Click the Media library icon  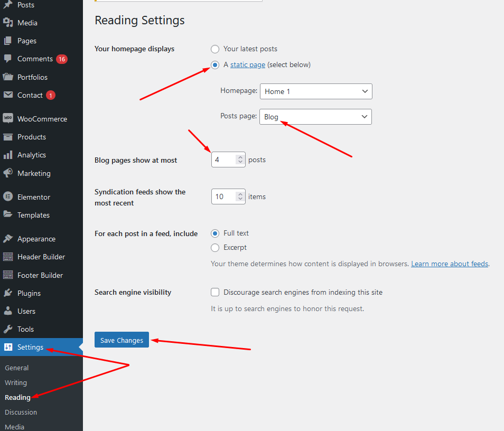click(8, 23)
